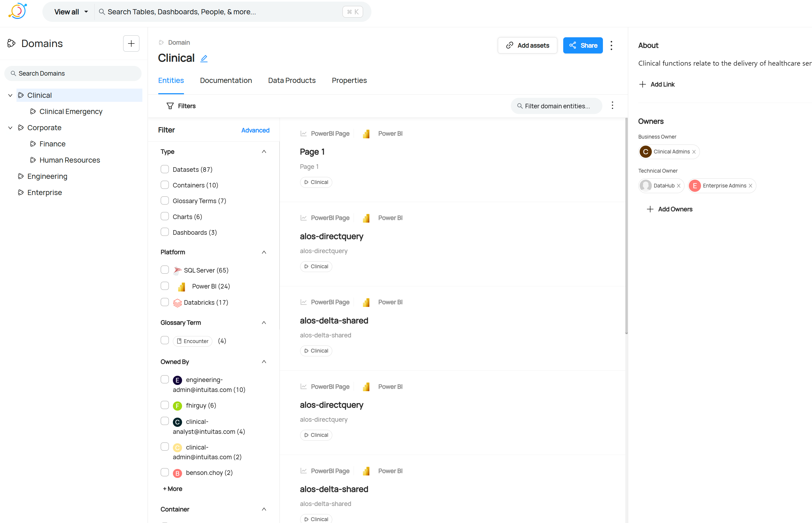Click the Filter domain entities search field

(557, 106)
